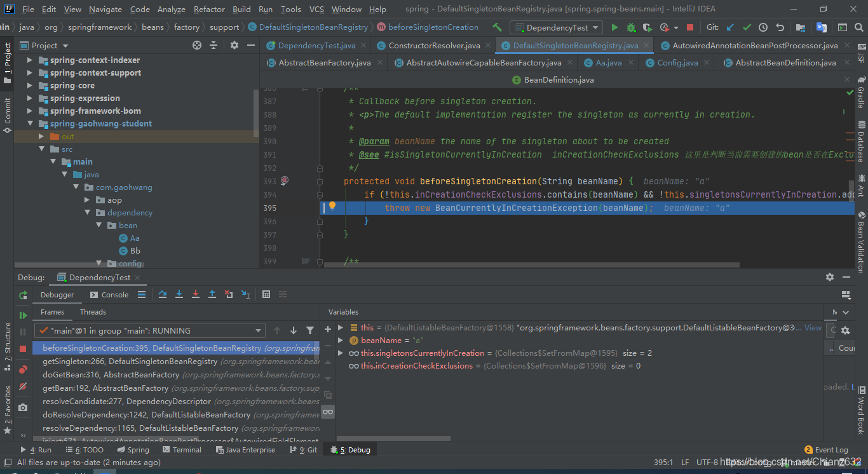The width and height of the screenshot is (868, 474).
Task: Toggle breakpoint at line 393 in gutter
Action: (x=284, y=181)
